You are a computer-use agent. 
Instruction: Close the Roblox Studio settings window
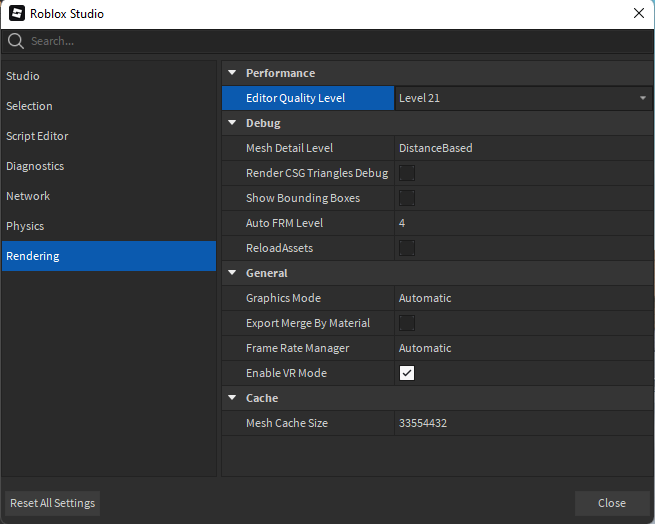click(x=639, y=13)
